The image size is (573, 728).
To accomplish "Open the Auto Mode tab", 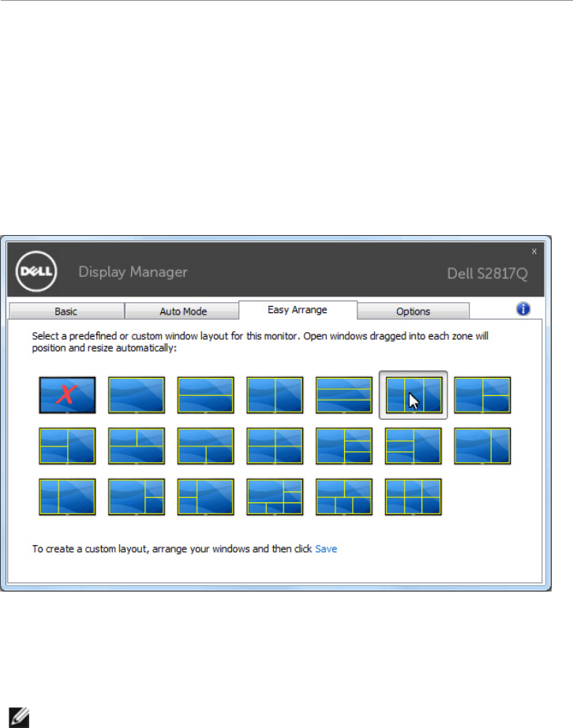I will [x=183, y=311].
